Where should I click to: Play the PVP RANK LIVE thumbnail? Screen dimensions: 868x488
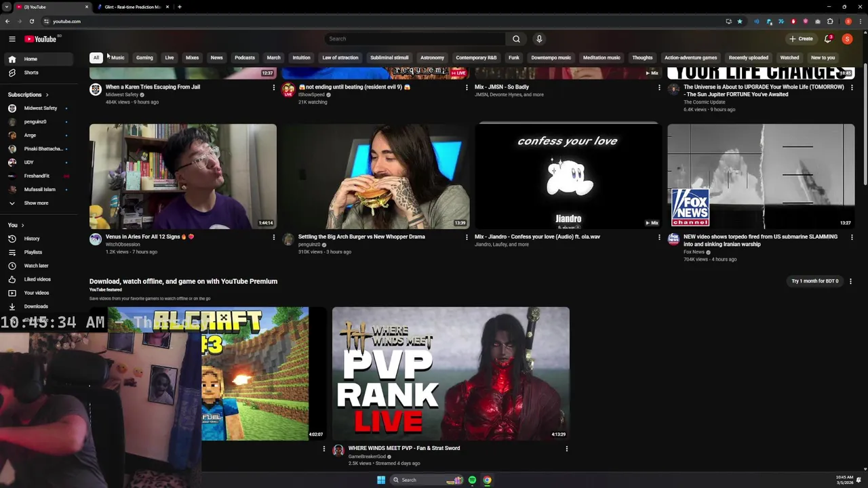pos(451,373)
